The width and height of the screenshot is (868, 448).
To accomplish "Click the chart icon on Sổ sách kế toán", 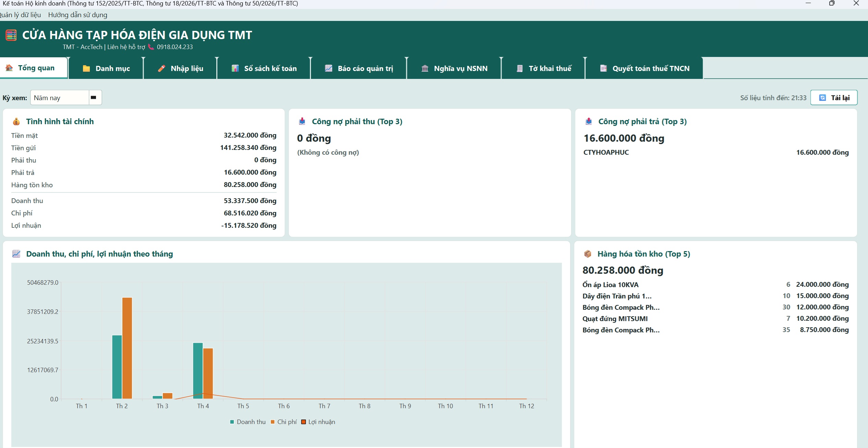I will click(x=235, y=68).
